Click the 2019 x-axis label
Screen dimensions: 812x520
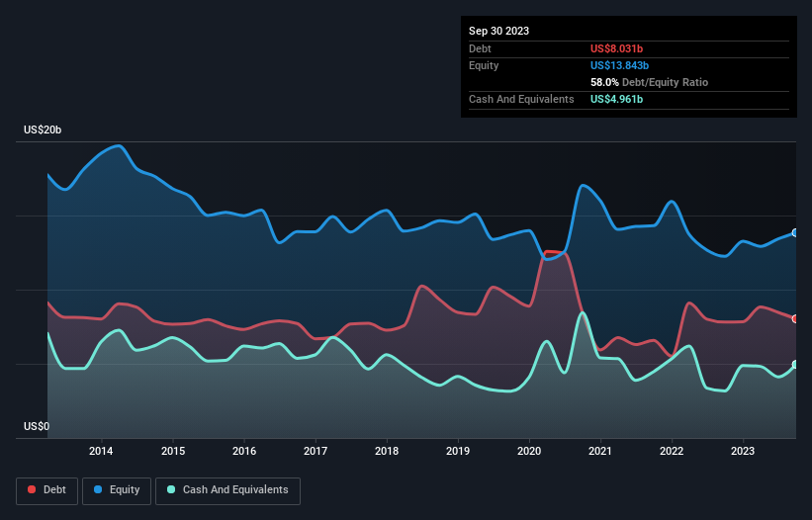(x=458, y=451)
